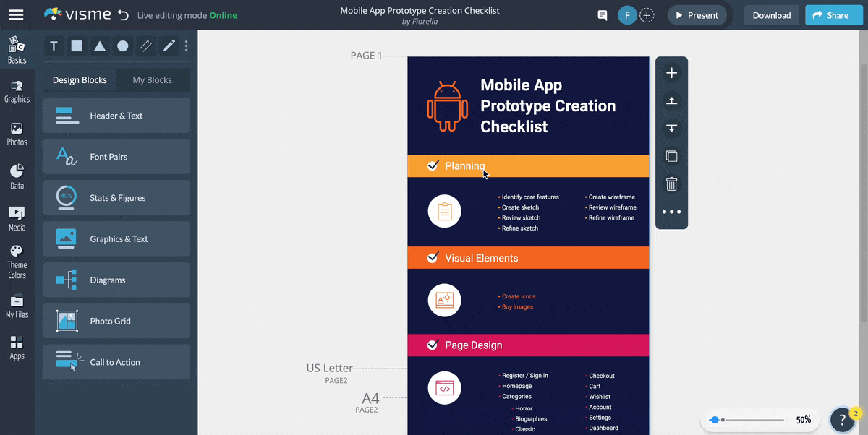
Task: Click the undo arrow icon
Action: [x=123, y=15]
